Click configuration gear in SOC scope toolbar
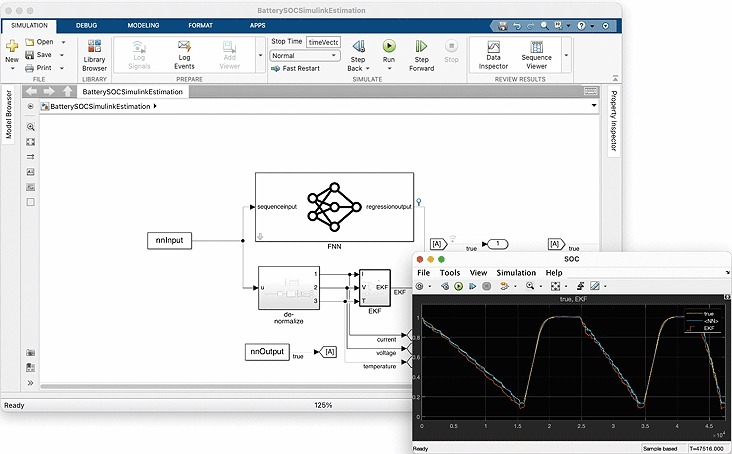Image resolution: width=732 pixels, height=454 pixels. click(420, 286)
